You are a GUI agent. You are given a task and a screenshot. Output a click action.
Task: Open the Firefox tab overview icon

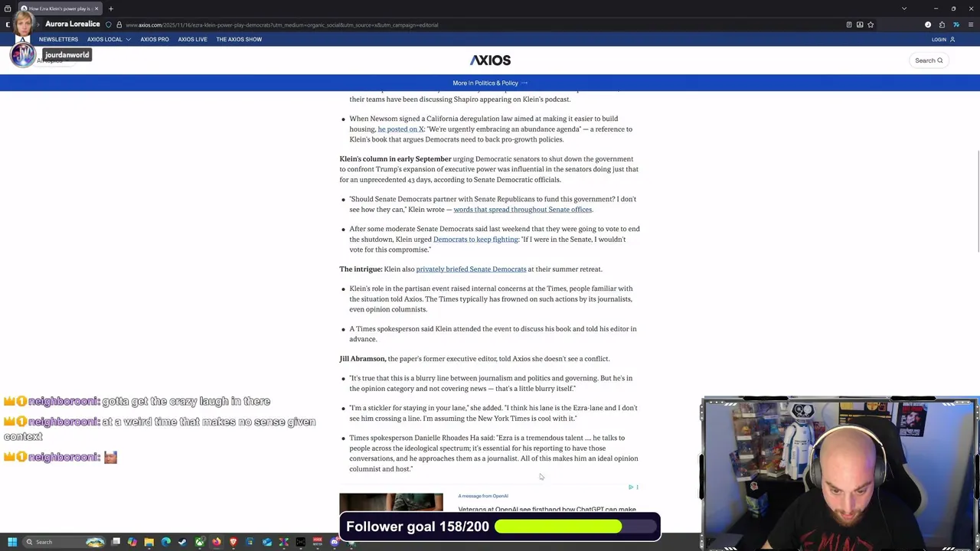click(7, 8)
